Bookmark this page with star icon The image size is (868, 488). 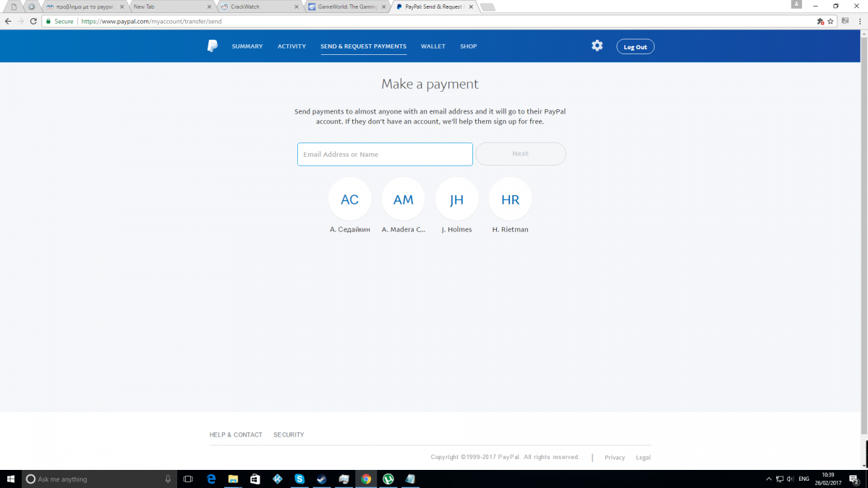830,21
